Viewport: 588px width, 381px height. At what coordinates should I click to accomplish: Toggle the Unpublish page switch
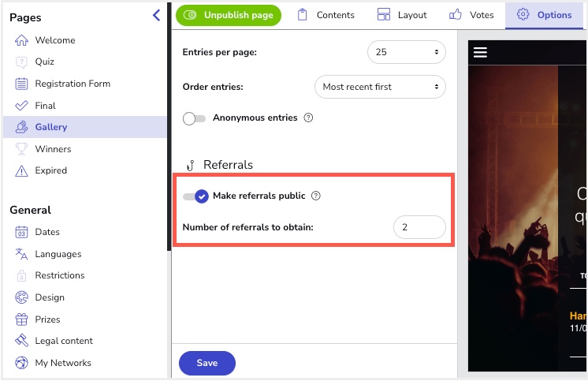pyautogui.click(x=189, y=15)
